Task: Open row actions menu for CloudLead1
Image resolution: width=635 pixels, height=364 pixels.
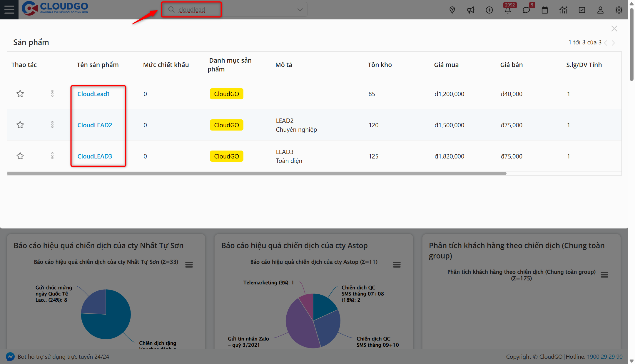Action: [52, 93]
